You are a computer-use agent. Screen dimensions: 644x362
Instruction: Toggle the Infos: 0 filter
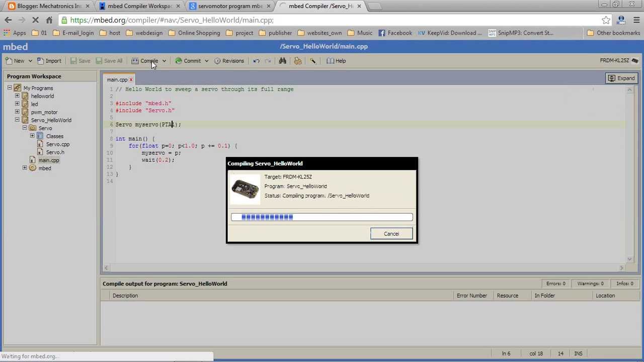[624, 284]
